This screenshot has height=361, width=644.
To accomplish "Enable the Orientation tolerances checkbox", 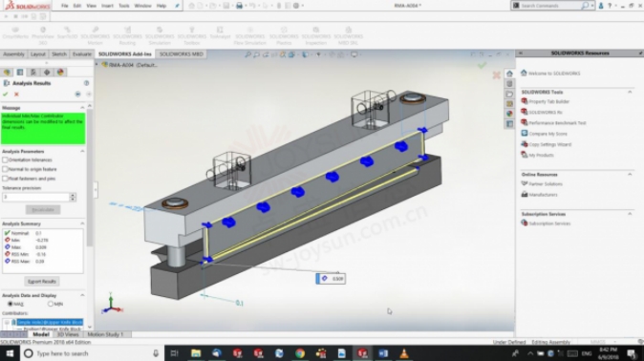I will [5, 159].
